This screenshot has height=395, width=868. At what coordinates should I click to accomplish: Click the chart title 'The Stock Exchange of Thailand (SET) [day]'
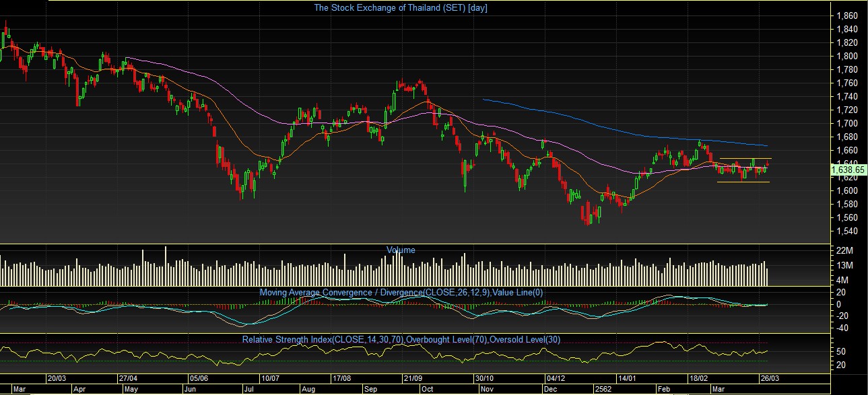(401, 8)
